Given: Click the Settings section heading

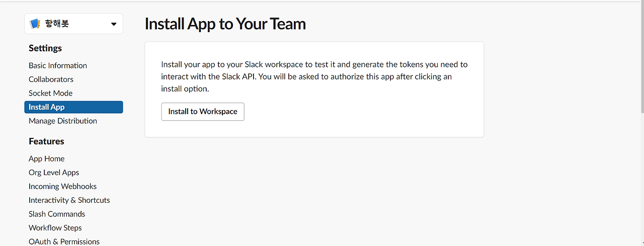Looking at the screenshot, I should pos(45,48).
